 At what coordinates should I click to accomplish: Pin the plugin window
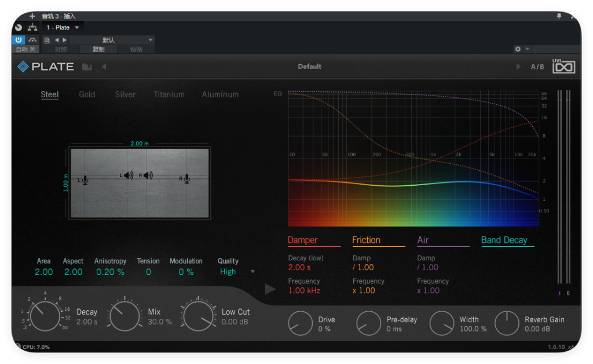pyautogui.click(x=559, y=16)
